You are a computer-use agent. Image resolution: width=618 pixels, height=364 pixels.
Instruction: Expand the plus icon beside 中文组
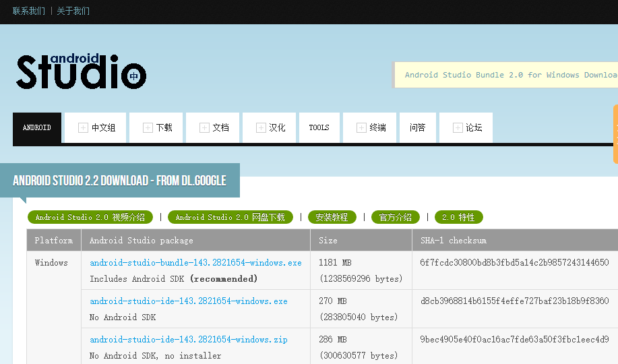pyautogui.click(x=83, y=128)
